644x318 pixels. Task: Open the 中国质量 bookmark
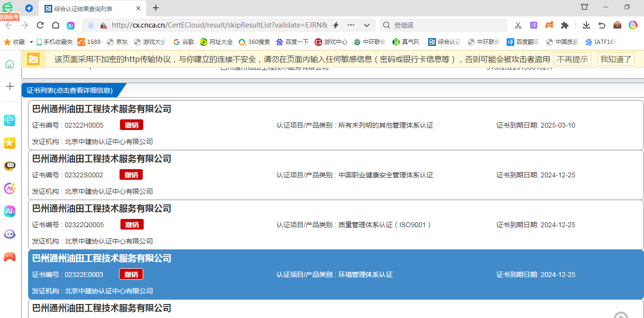[562, 42]
